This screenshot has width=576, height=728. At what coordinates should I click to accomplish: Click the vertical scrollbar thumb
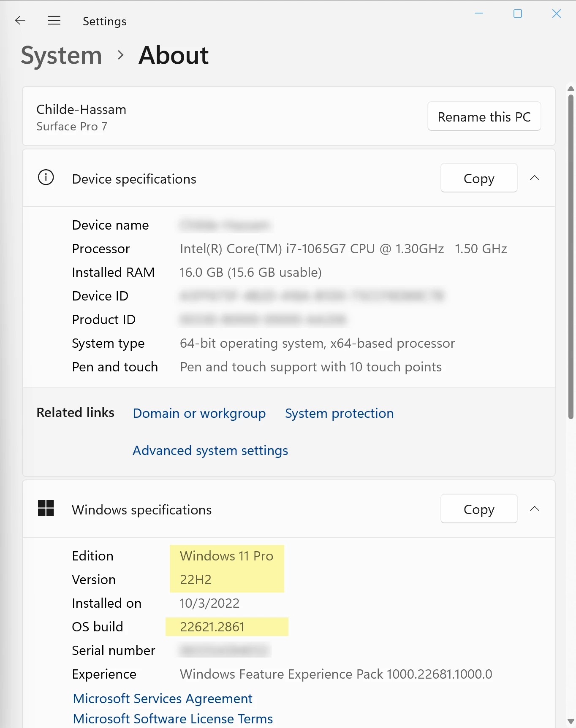point(571,256)
